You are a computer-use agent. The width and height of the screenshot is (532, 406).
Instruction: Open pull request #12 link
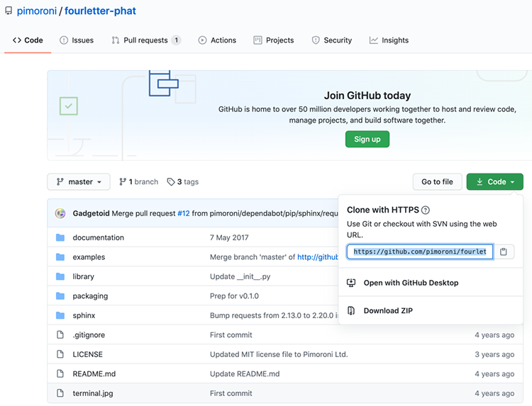(184, 213)
